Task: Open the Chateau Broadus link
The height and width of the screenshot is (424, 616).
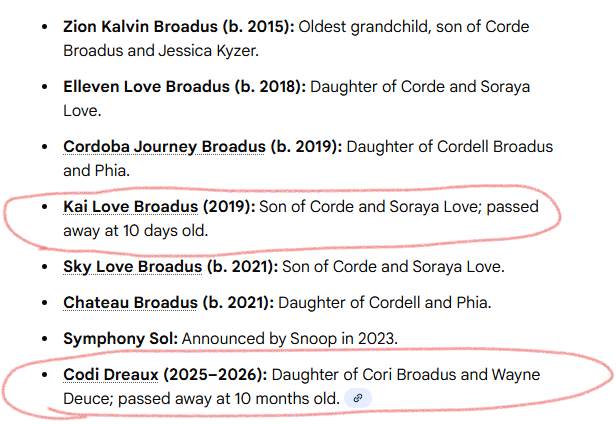Action: pos(127,302)
